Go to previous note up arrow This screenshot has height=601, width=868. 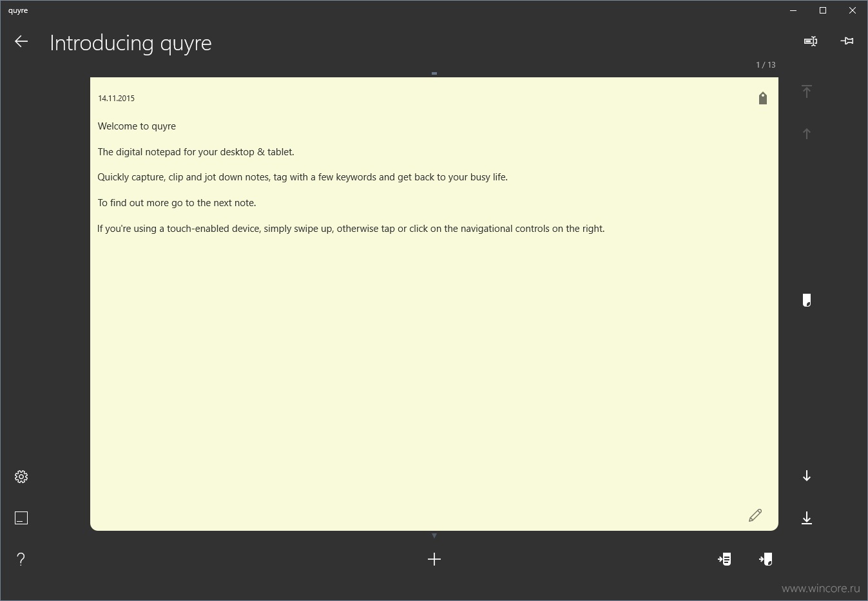pyautogui.click(x=807, y=134)
